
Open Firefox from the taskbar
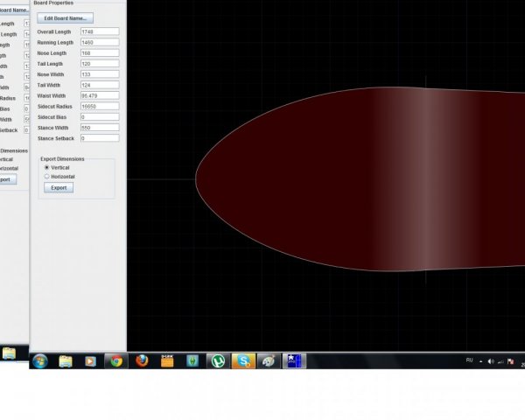pos(142,361)
